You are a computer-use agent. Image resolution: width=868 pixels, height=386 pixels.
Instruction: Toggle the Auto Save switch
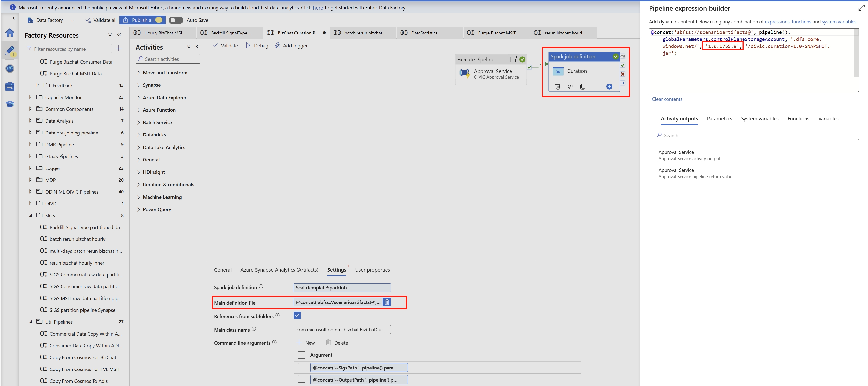point(176,20)
